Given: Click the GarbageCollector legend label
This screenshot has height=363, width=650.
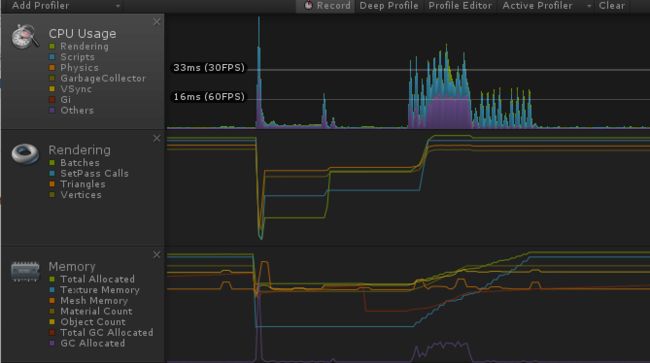Looking at the screenshot, I should pos(103,78).
